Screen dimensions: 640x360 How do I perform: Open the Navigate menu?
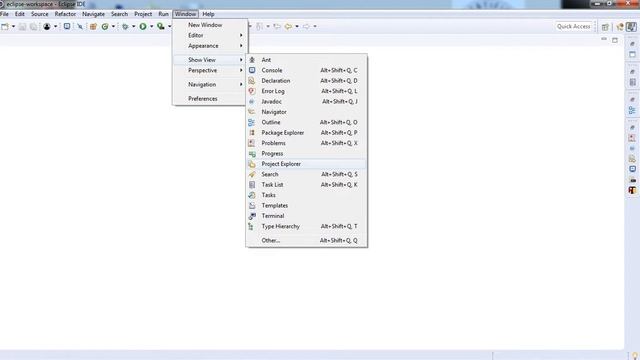pos(93,14)
